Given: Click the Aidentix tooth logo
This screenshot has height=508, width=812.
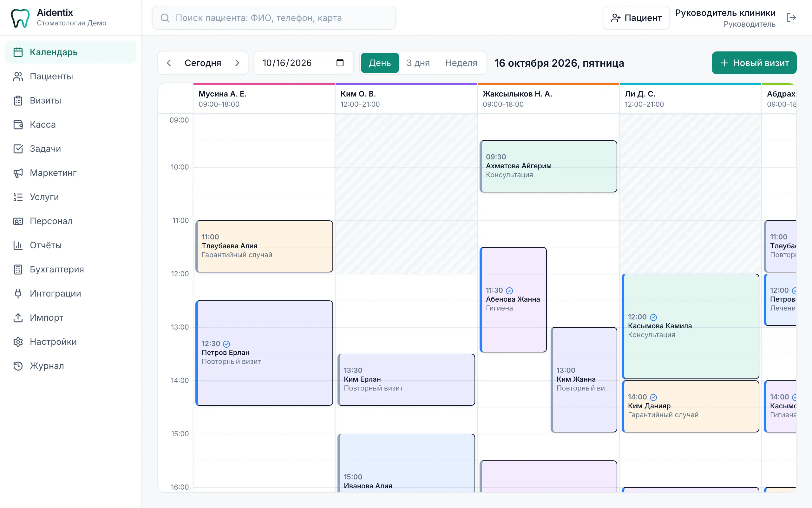Looking at the screenshot, I should (x=20, y=18).
